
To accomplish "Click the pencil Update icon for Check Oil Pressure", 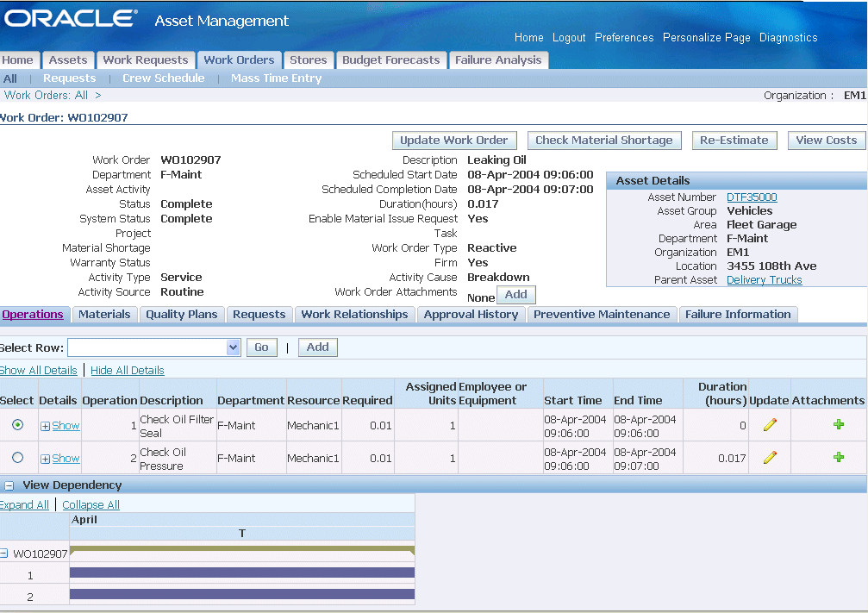I will 770,458.
